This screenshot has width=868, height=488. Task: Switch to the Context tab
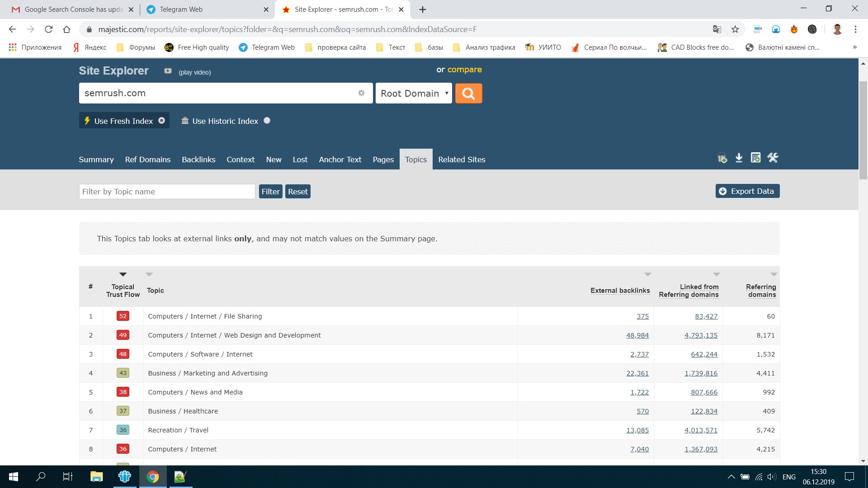[241, 160]
